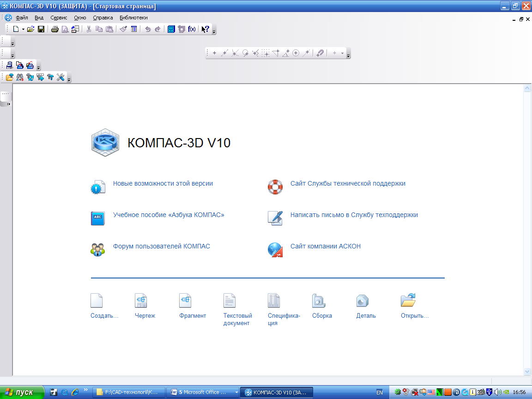Switch to Microsoft Office taskbar group
The width and height of the screenshot is (532, 399).
pos(203,392)
